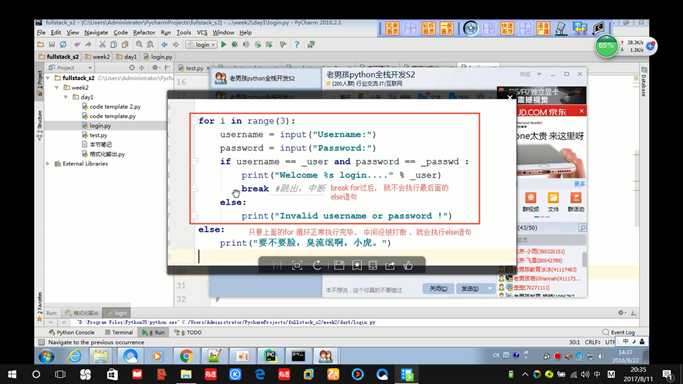Screen dimensions: 683x384
Task: Open the login run configuration dropdown
Action: coord(201,44)
